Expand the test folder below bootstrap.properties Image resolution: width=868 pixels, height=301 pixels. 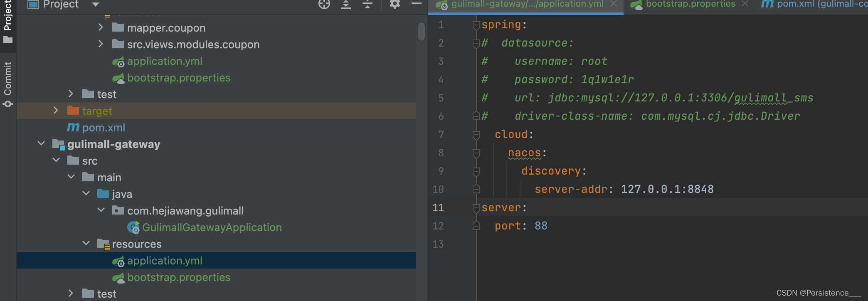[x=71, y=294]
